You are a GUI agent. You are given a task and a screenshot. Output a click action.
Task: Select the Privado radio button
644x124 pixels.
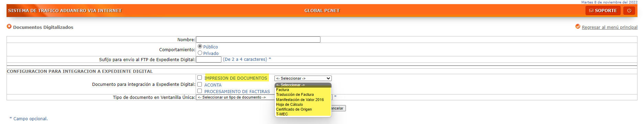coord(200,53)
